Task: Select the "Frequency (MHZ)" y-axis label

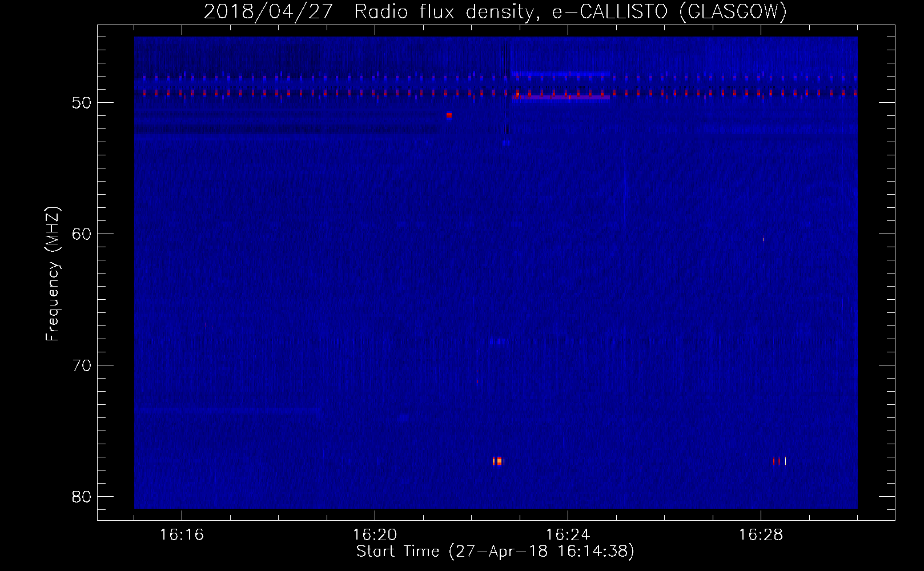Action: click(x=53, y=274)
